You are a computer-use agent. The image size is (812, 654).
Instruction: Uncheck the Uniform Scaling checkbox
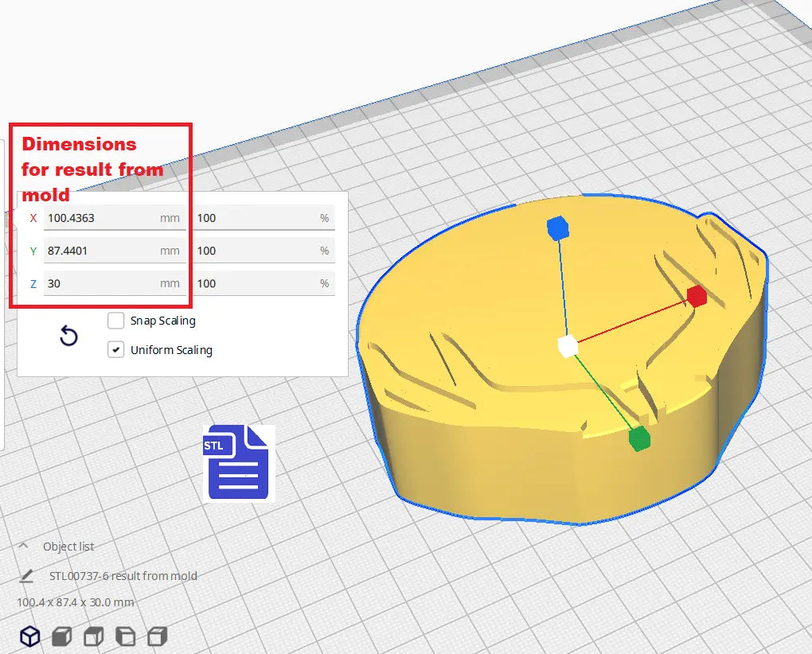(116, 350)
